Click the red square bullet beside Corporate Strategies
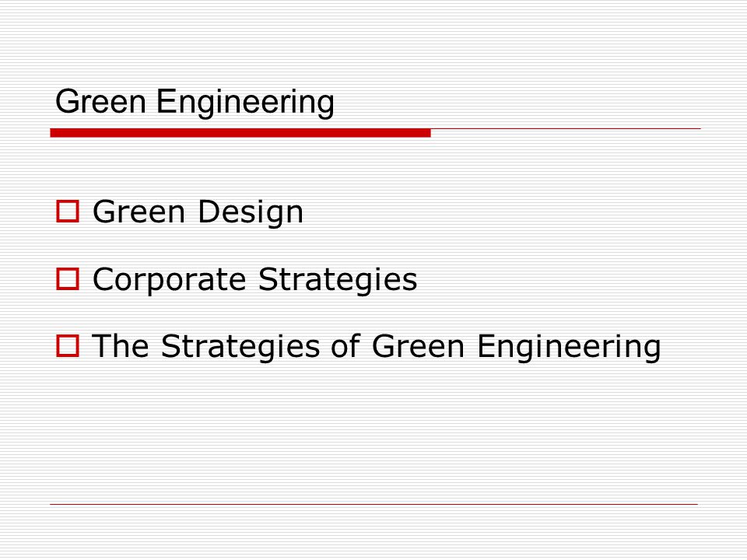This screenshot has width=747, height=560. [x=68, y=279]
